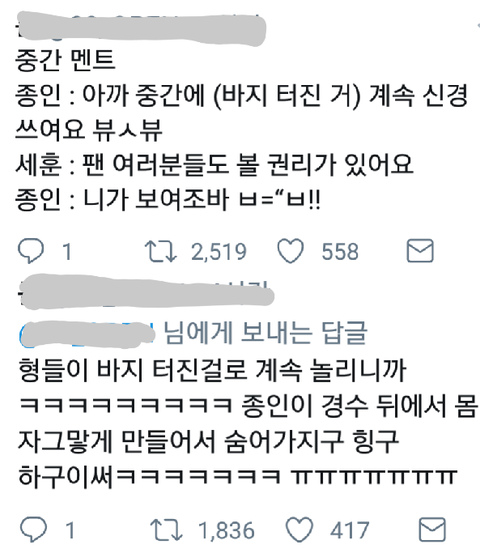Click the 2,519 retweet count
Screen dimensions: 480x553
click(x=219, y=251)
